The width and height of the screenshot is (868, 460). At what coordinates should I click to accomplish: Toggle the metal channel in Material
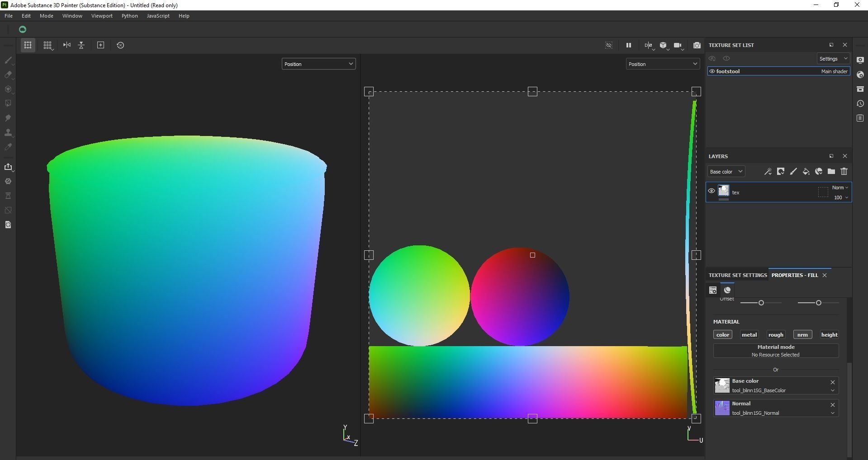pos(749,335)
